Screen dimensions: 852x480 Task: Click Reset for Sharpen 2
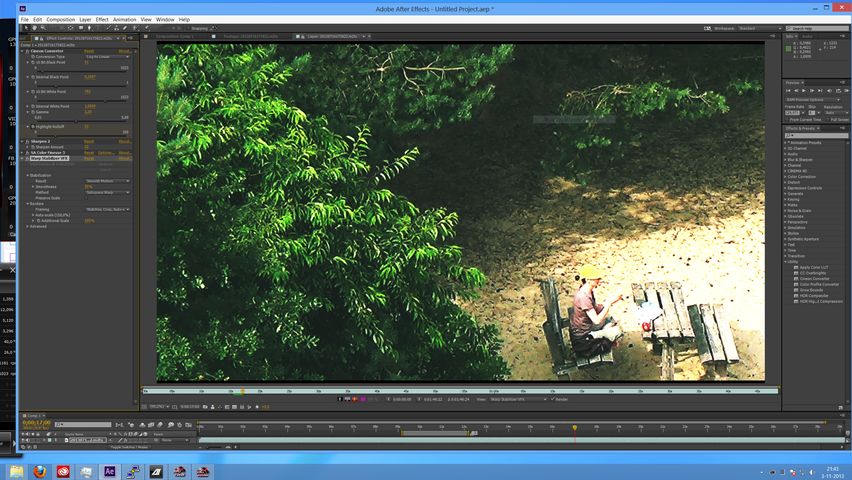click(x=89, y=141)
